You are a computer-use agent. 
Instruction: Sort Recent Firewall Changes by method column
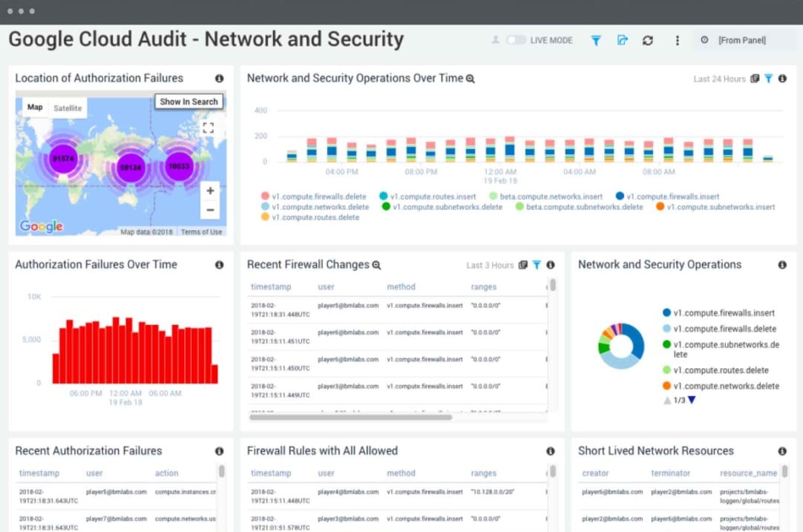(x=401, y=286)
